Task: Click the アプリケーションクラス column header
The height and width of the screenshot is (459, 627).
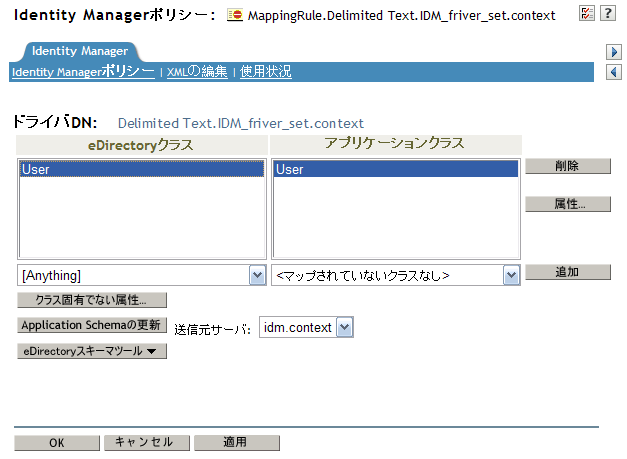Action: point(395,144)
